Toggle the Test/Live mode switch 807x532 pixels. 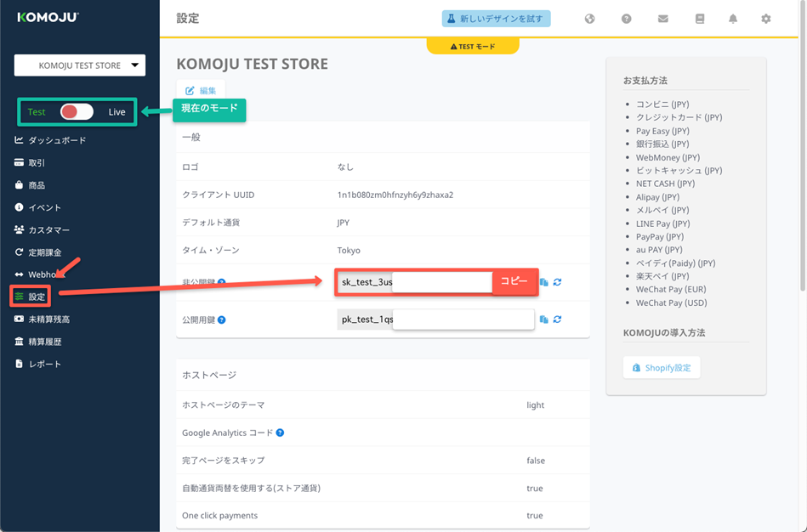(77, 112)
